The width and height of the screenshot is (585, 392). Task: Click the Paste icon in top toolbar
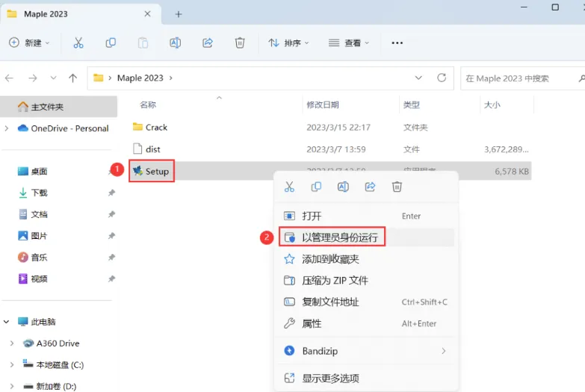[x=143, y=43]
